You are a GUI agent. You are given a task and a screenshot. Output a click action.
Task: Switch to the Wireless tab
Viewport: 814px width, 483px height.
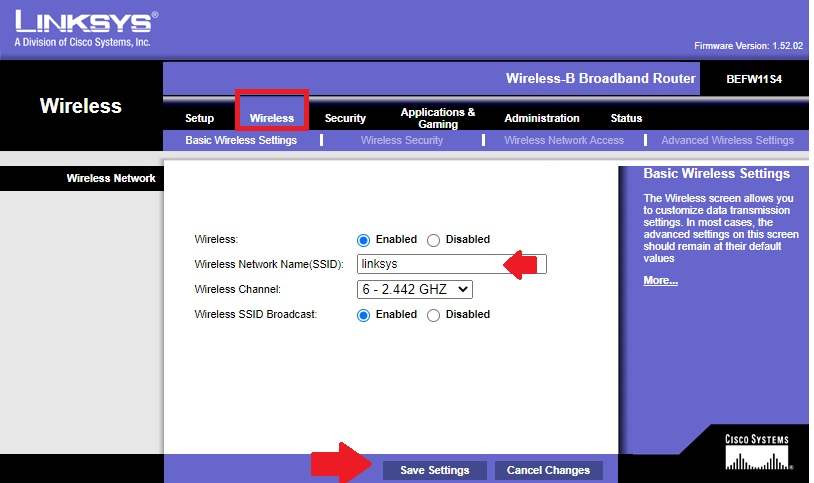coord(272,118)
